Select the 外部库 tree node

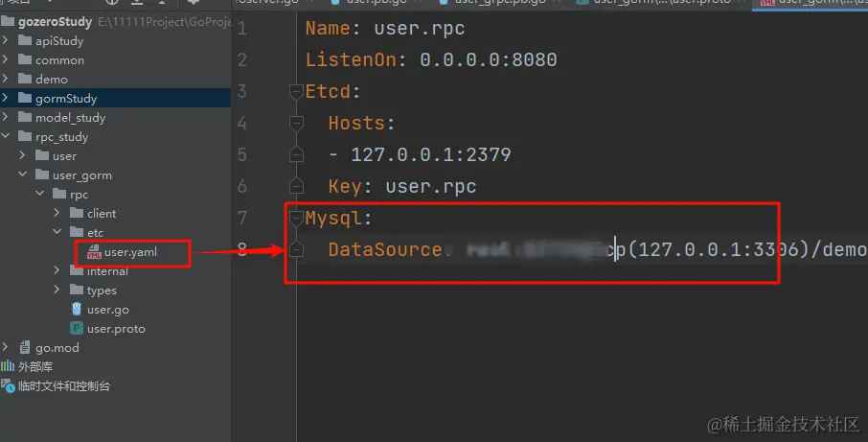click(35, 366)
